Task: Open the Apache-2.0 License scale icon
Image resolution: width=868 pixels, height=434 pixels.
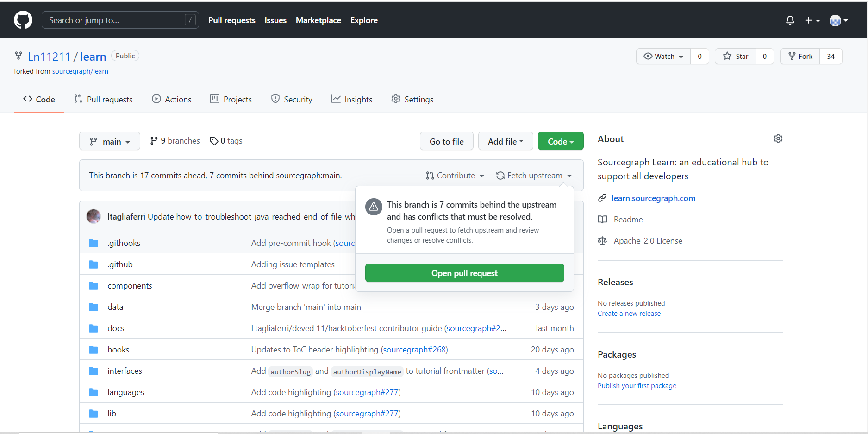Action: point(602,240)
